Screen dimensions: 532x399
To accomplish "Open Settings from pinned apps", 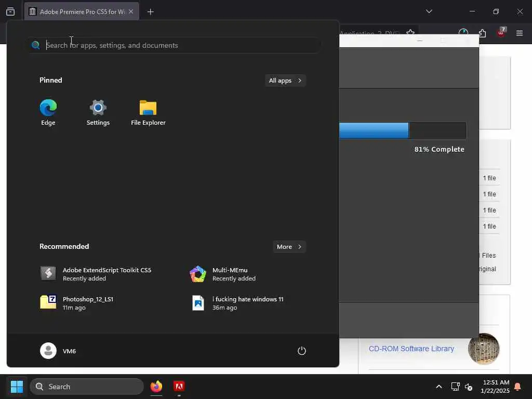I will click(x=98, y=113).
